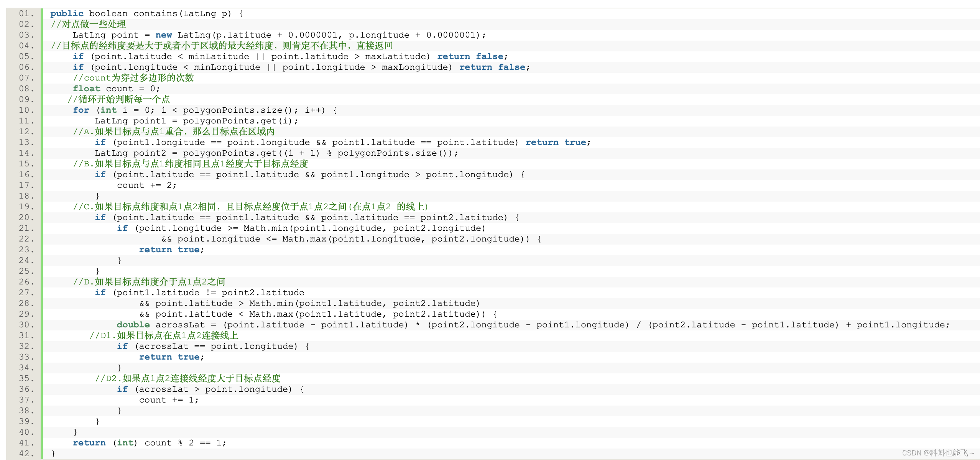This screenshot has height=460, width=980.
Task: Click the if condition on line 16
Action: coord(310,175)
